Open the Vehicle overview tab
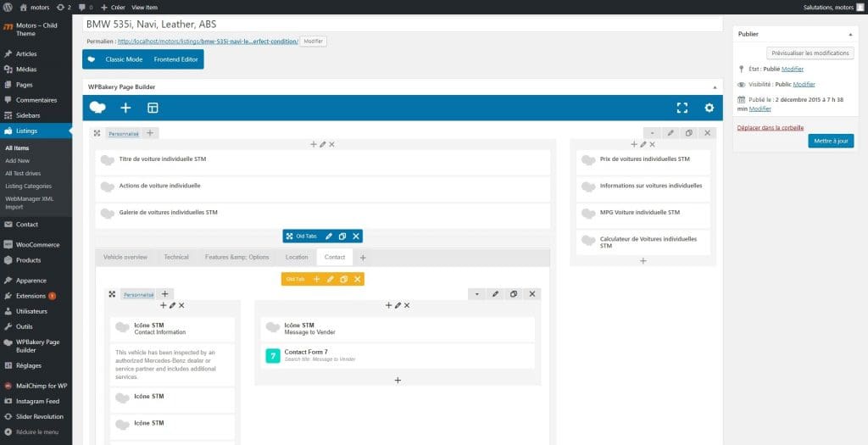This screenshot has width=868, height=445. pyautogui.click(x=125, y=258)
